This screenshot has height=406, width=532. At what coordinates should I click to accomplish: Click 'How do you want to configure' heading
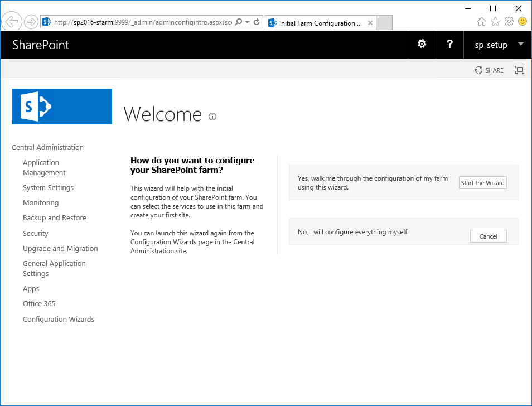point(192,165)
